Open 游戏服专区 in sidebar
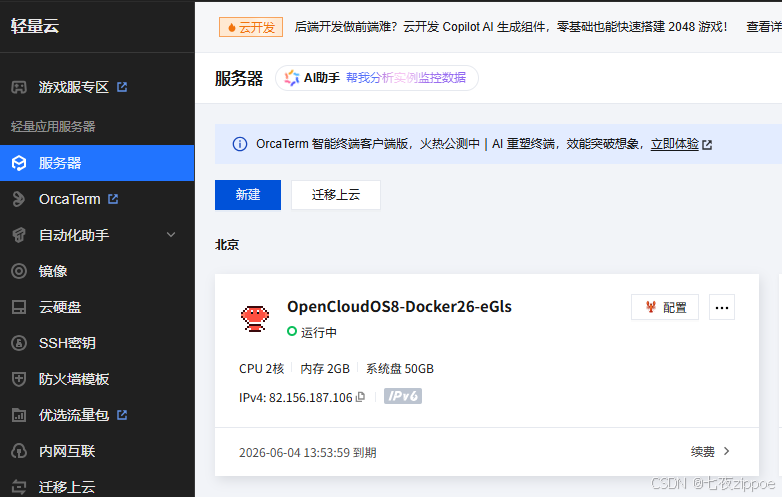Screen dimensions: 782x497 point(74,87)
